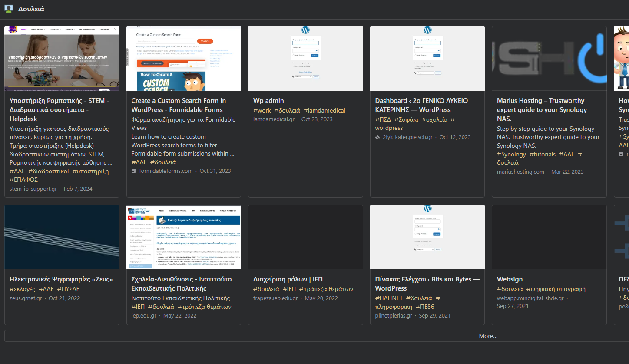This screenshot has width=629, height=364.
Task: Filter by the #ΠΕ86 tag
Action: pos(425,307)
